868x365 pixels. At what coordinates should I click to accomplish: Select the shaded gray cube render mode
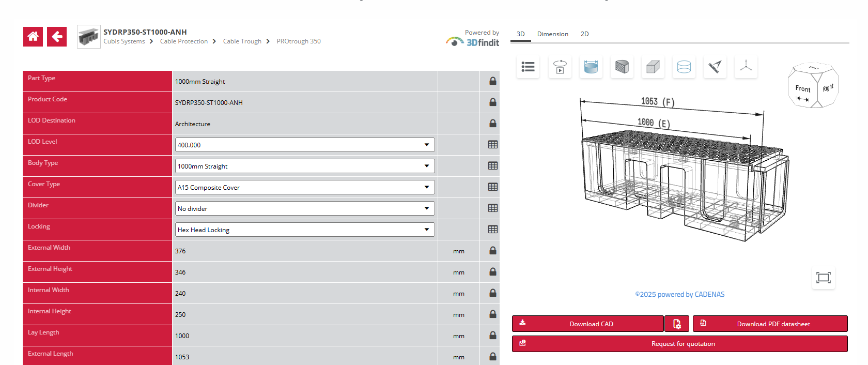coord(653,67)
